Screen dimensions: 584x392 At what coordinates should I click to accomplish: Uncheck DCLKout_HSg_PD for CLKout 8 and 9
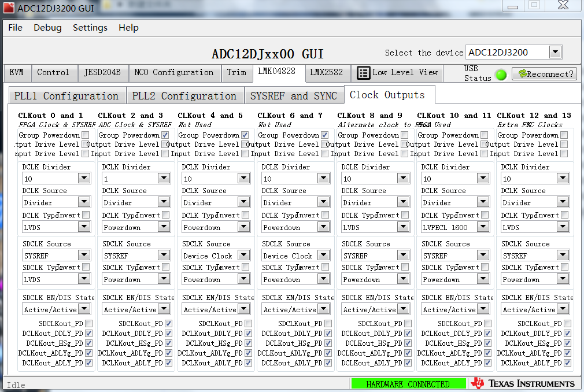408,343
